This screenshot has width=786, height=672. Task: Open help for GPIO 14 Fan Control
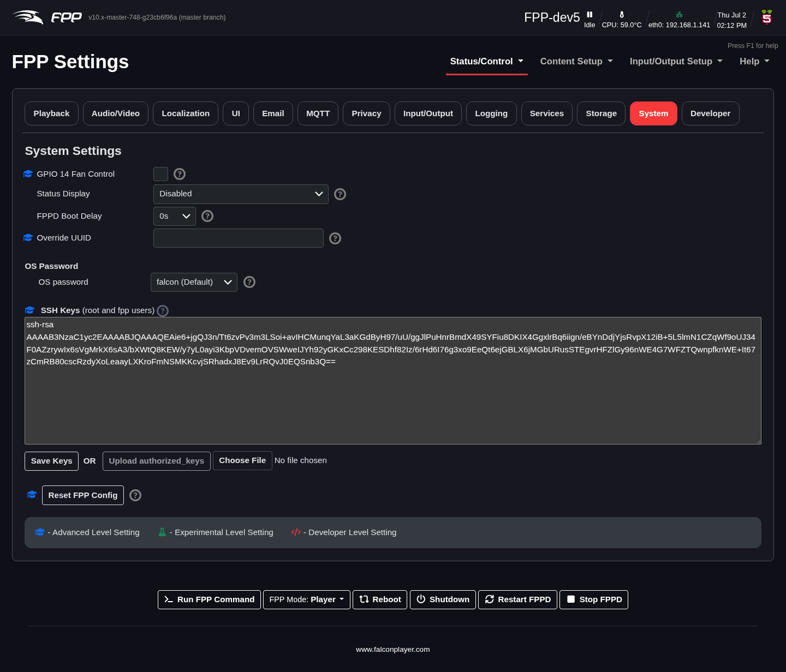coord(180,174)
